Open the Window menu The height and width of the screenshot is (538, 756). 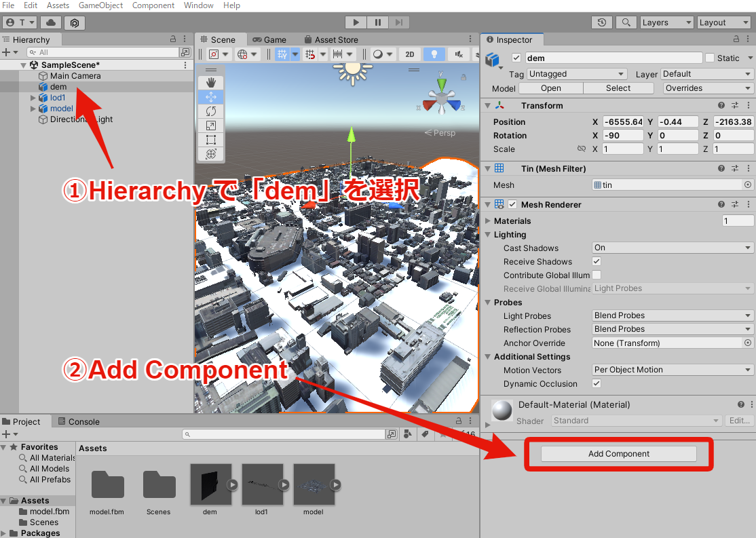199,5
